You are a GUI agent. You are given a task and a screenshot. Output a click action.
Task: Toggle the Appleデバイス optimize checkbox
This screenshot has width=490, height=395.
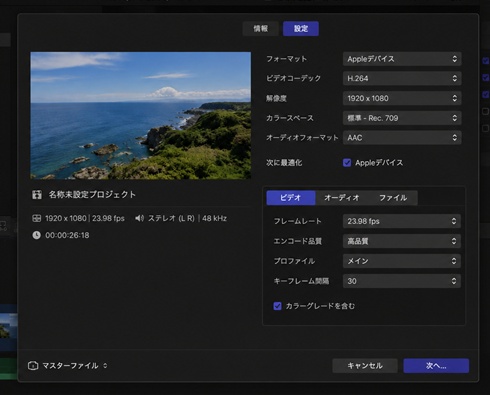tap(347, 163)
